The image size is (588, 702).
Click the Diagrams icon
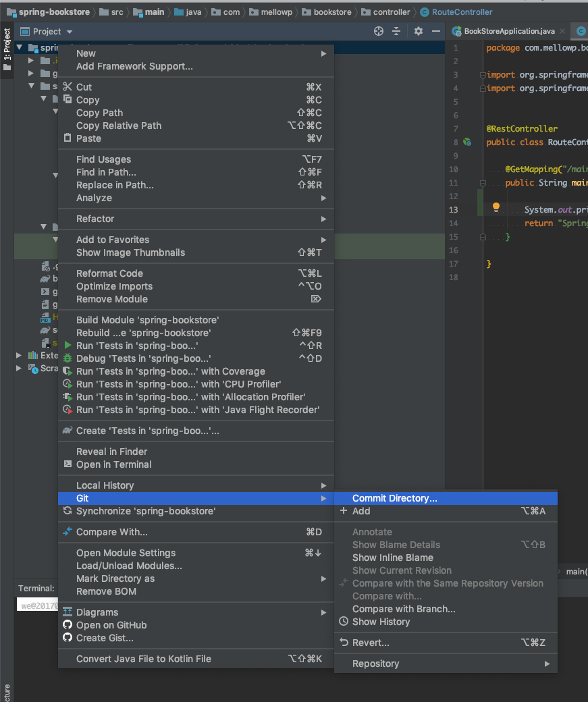68,612
